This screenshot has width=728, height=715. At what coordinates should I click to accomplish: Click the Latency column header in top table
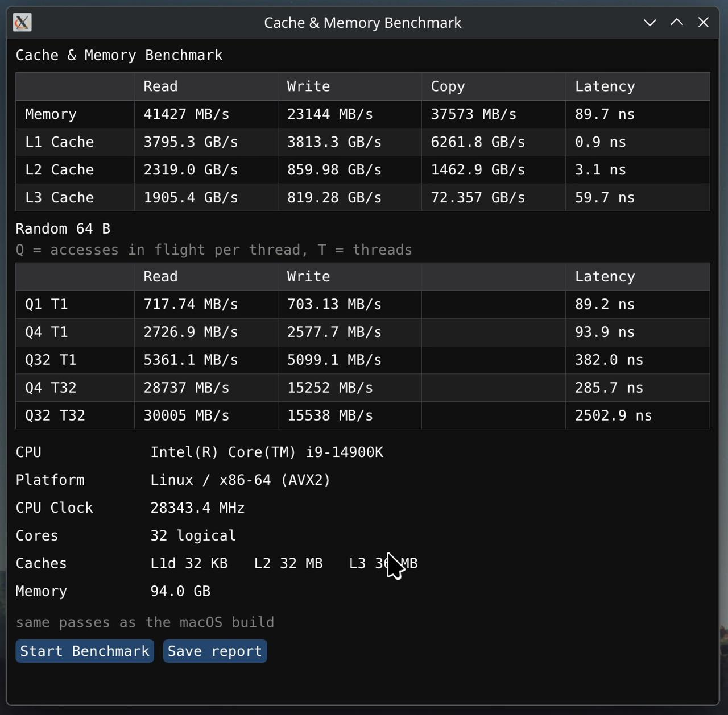pyautogui.click(x=605, y=86)
